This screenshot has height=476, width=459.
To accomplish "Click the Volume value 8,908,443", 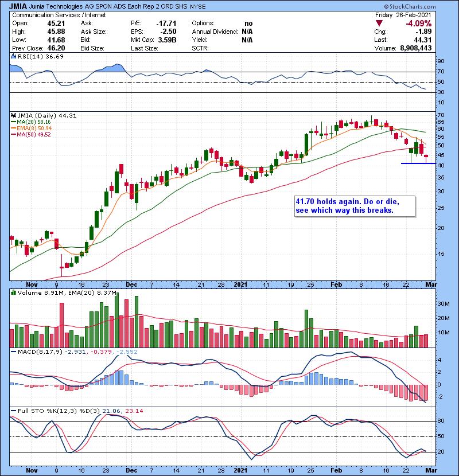I will [416, 48].
